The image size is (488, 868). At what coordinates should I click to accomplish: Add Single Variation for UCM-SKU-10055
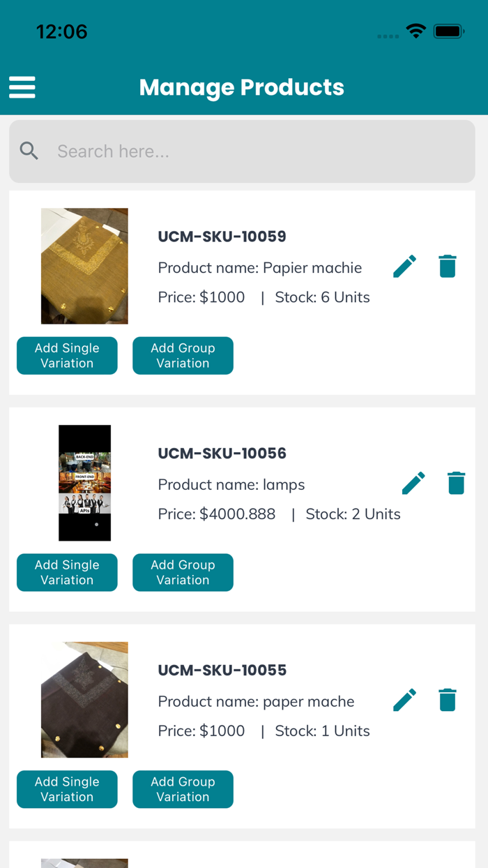67,789
